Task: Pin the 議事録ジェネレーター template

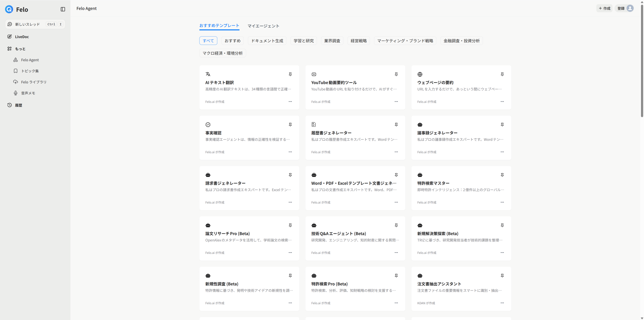Action: tap(502, 125)
